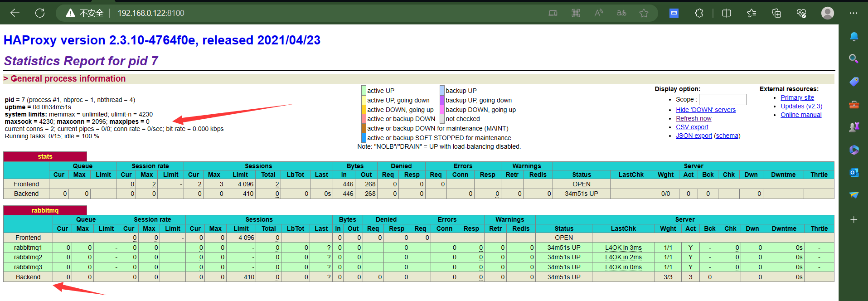Open the Outlook icon in the sidebar
Screen dimensions: 868x301
854,172
